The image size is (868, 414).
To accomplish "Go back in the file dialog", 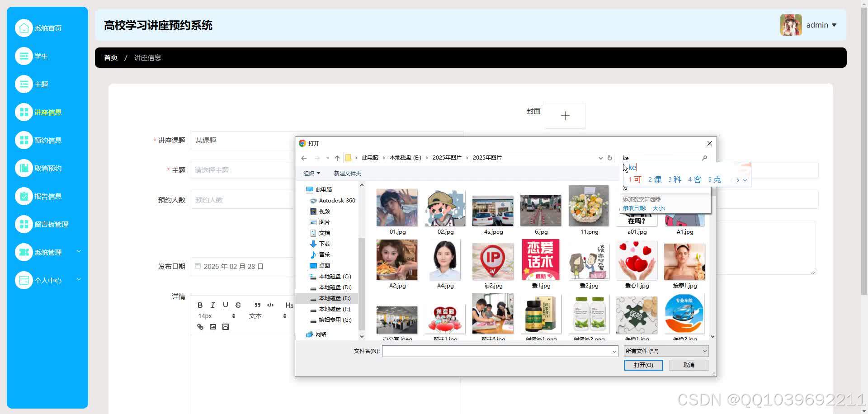I will pyautogui.click(x=304, y=158).
